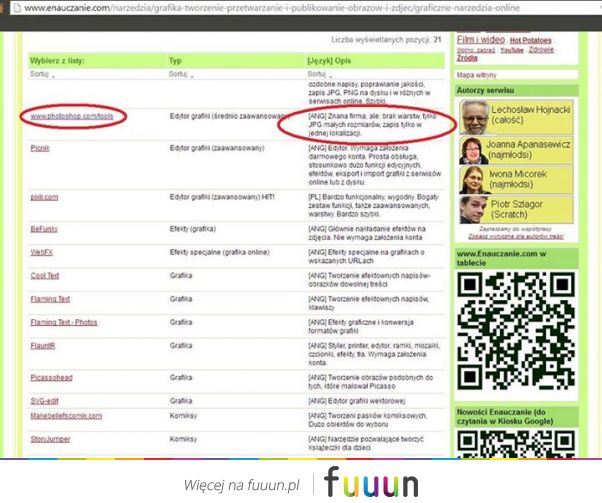Screen dimensions: 602x503
Task: Open the Picnik editor link
Action: (40, 148)
